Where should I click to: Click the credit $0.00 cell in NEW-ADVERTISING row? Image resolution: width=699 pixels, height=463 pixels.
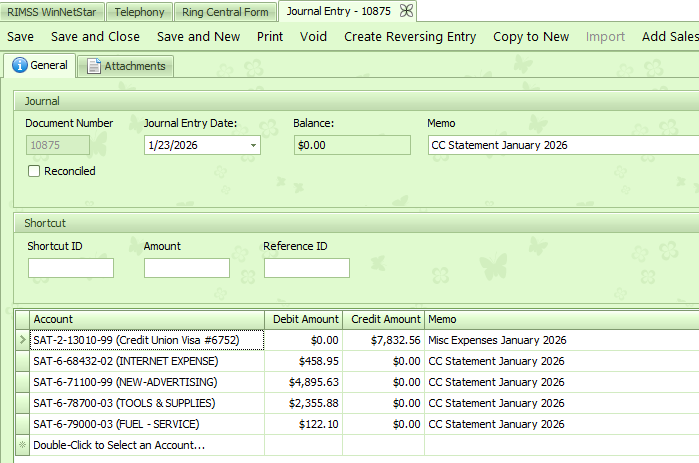tap(383, 382)
